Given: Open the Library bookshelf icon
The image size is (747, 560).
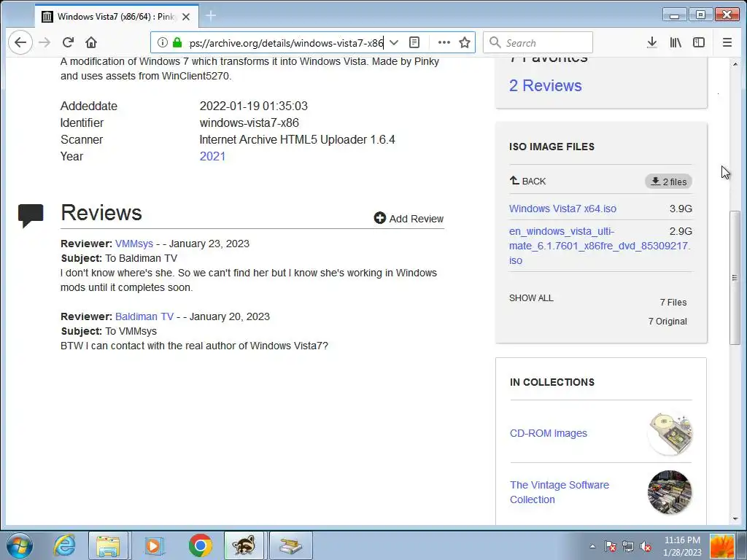Looking at the screenshot, I should coord(676,43).
